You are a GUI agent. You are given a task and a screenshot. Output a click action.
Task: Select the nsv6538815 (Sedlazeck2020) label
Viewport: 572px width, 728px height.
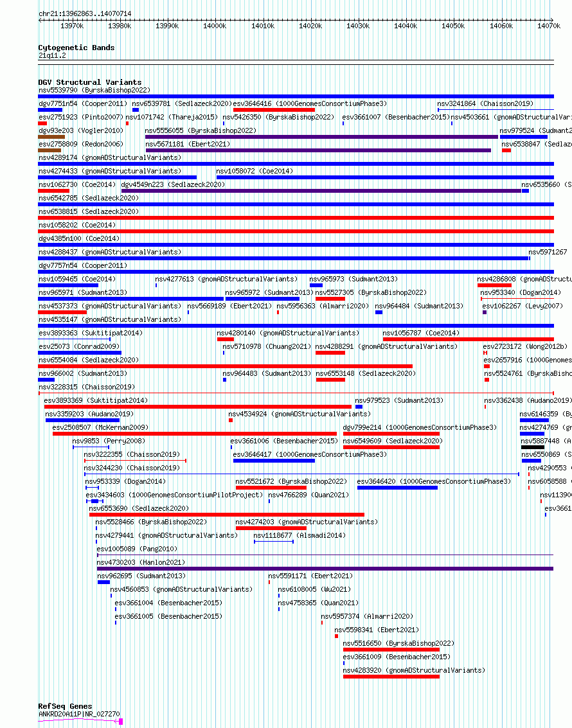[89, 211]
